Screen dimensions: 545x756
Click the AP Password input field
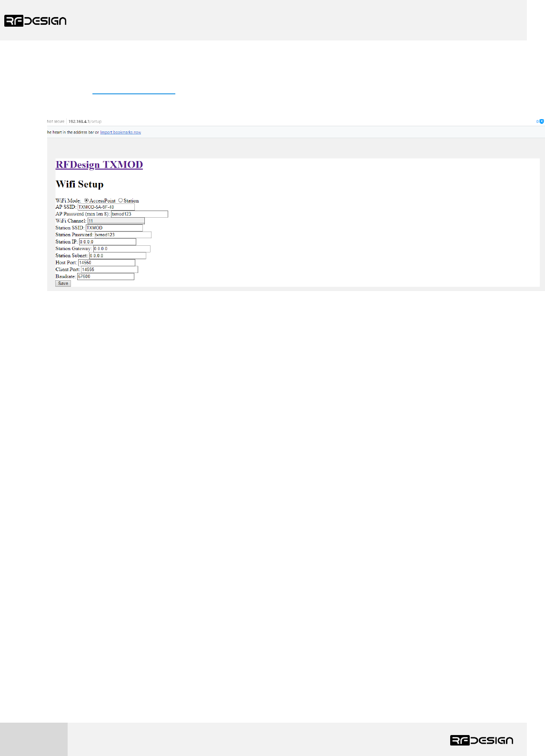pos(140,214)
